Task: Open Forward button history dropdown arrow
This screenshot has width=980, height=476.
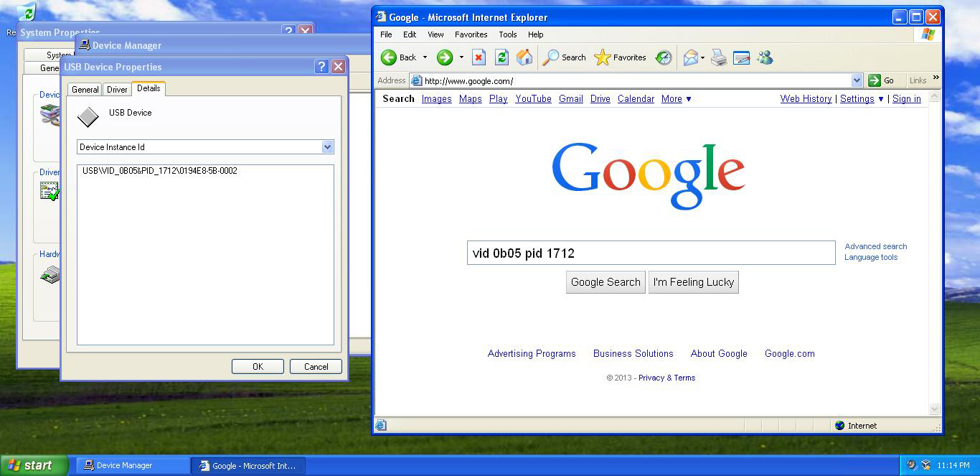Action: (x=461, y=57)
